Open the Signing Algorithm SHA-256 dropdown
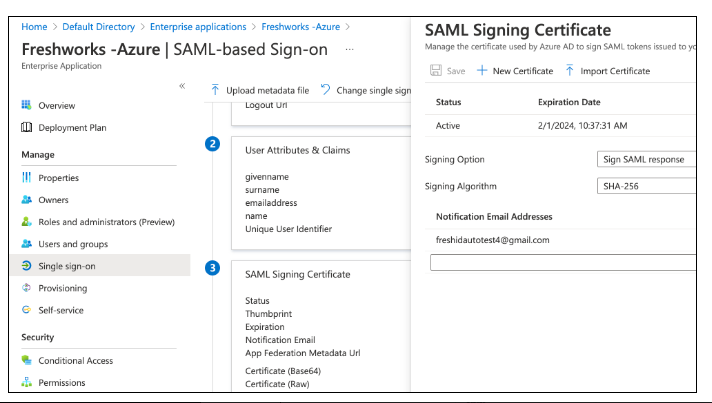Screen dimensions: 712x403 [x=646, y=186]
